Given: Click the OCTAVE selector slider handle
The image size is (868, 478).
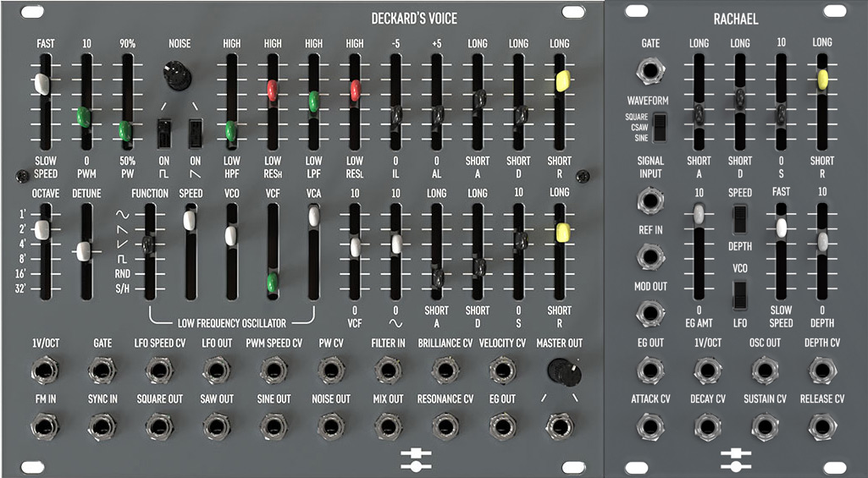Looking at the screenshot, I should tap(42, 230).
